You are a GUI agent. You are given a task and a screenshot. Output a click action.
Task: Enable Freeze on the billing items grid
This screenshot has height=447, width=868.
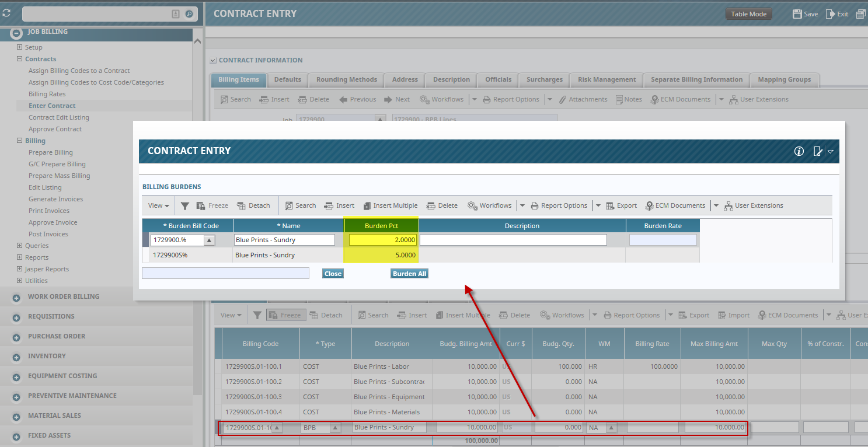(285, 315)
